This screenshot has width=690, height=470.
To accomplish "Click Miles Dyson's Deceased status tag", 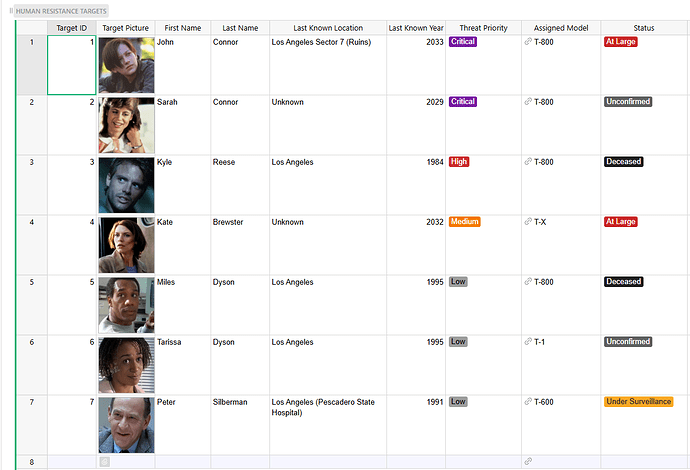I will click(624, 282).
